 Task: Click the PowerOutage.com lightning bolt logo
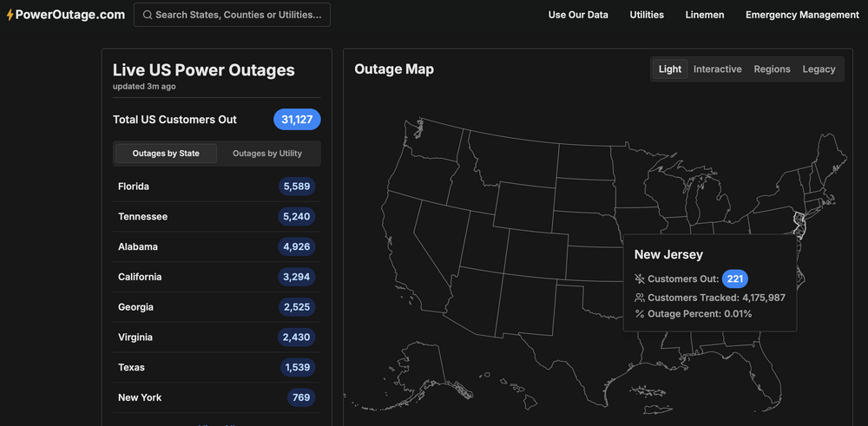coord(10,15)
